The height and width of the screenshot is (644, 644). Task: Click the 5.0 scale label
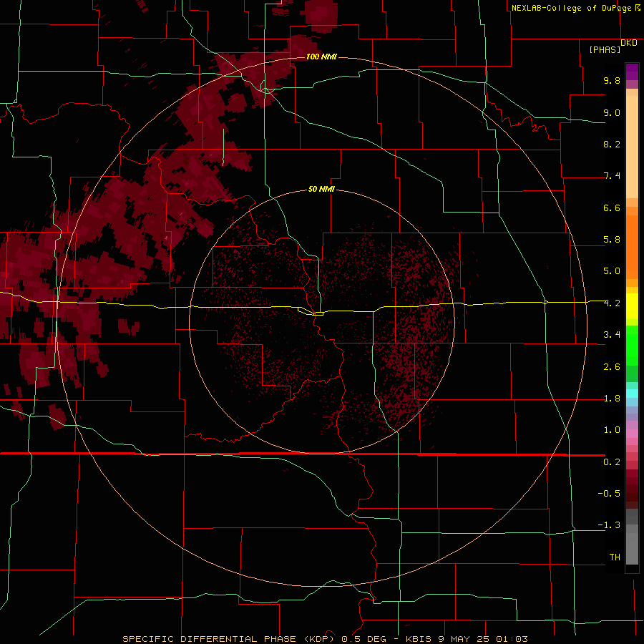click(612, 271)
